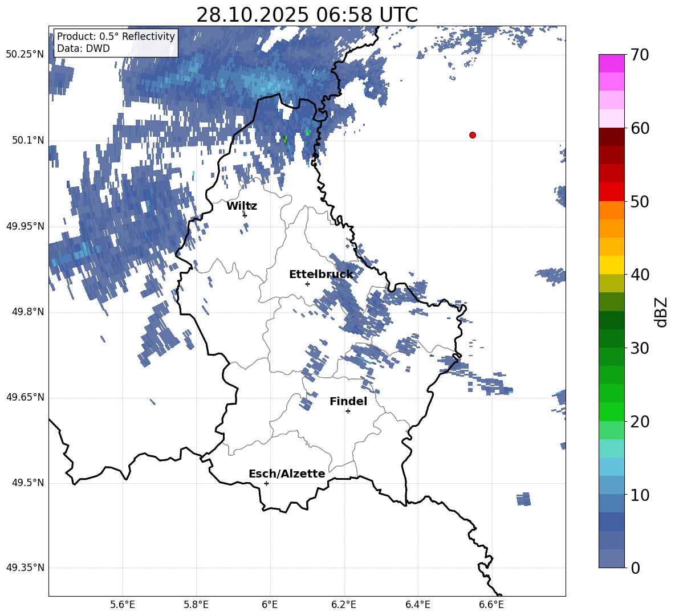Click the dBZ colorbar label
The height and width of the screenshot is (616, 675).
click(x=660, y=312)
